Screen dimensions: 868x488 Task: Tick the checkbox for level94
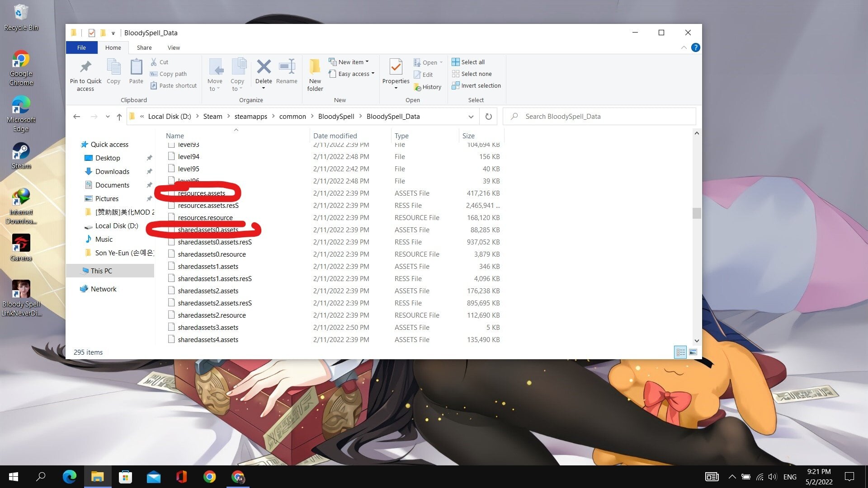(x=171, y=156)
